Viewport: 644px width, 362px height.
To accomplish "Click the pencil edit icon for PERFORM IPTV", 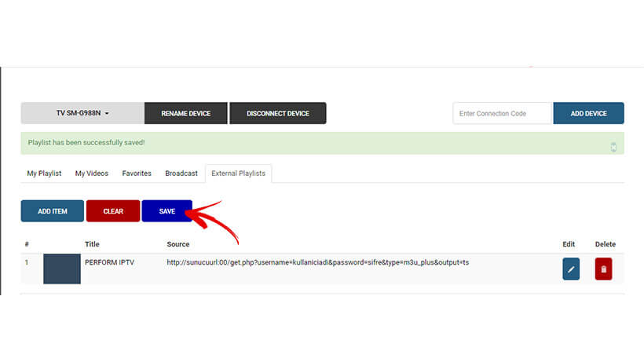I will 571,269.
